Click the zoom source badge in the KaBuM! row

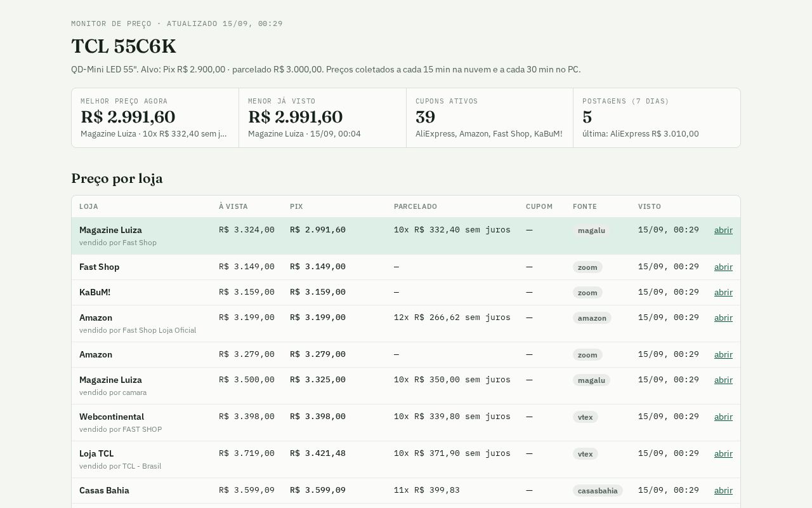(x=587, y=293)
